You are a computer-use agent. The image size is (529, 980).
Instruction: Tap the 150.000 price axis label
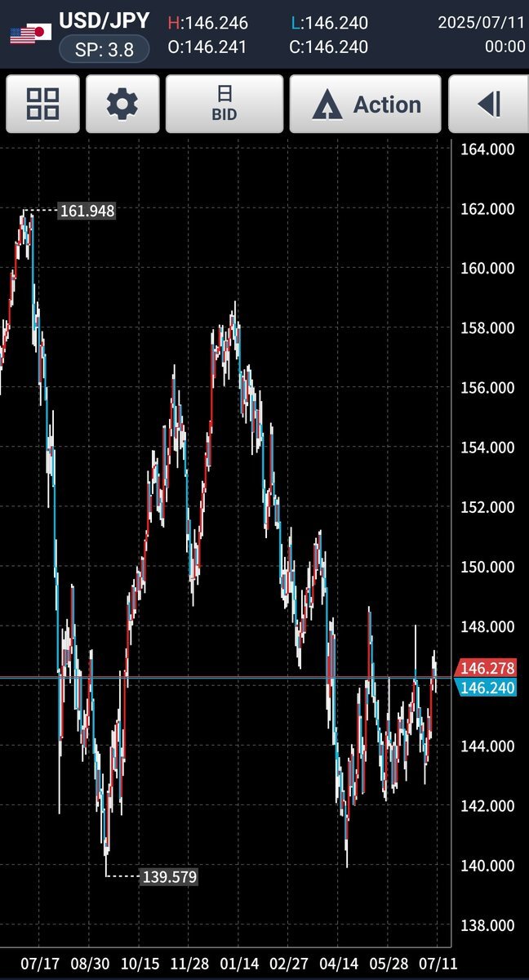pyautogui.click(x=487, y=567)
